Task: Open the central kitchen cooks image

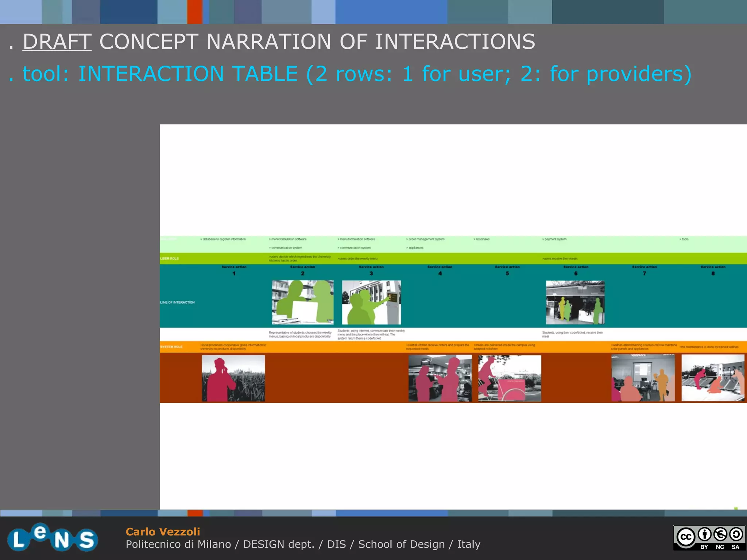Action: [x=440, y=378]
